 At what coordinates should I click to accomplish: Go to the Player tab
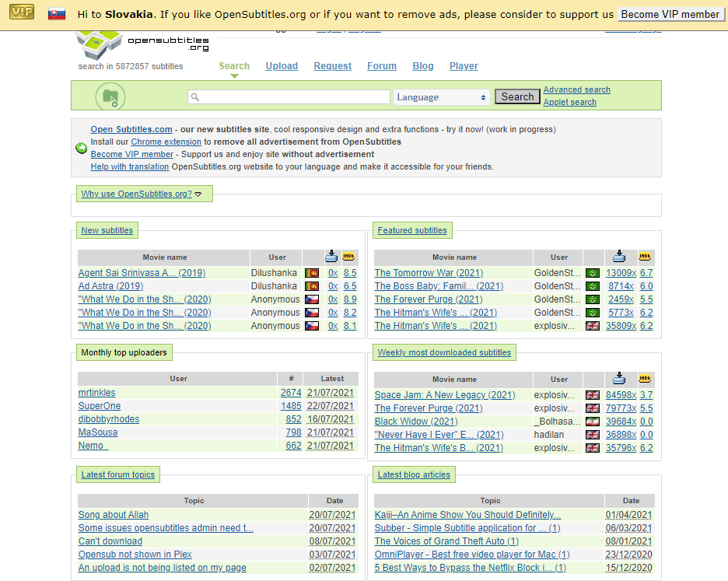(464, 66)
